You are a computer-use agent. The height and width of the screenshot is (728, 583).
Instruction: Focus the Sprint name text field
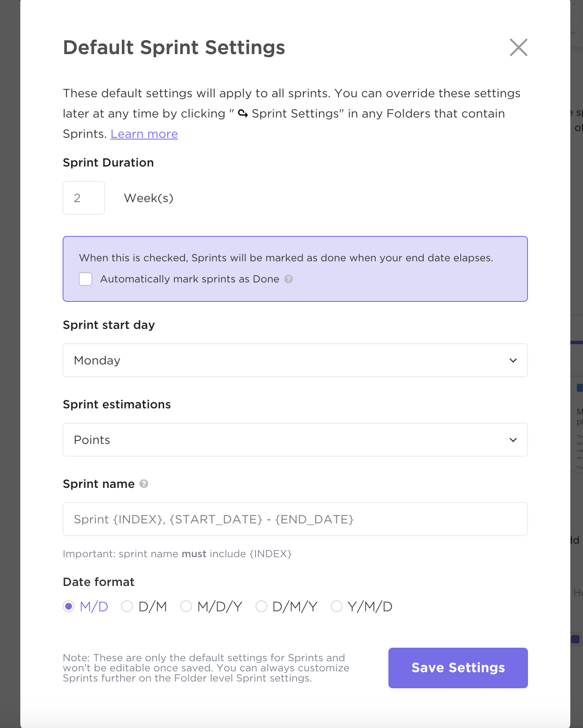[x=295, y=519]
